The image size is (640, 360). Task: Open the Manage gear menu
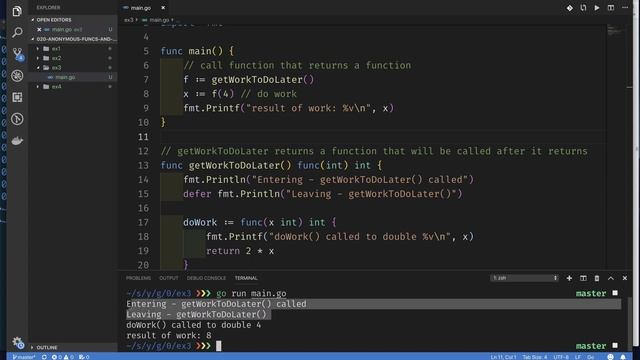18,342
